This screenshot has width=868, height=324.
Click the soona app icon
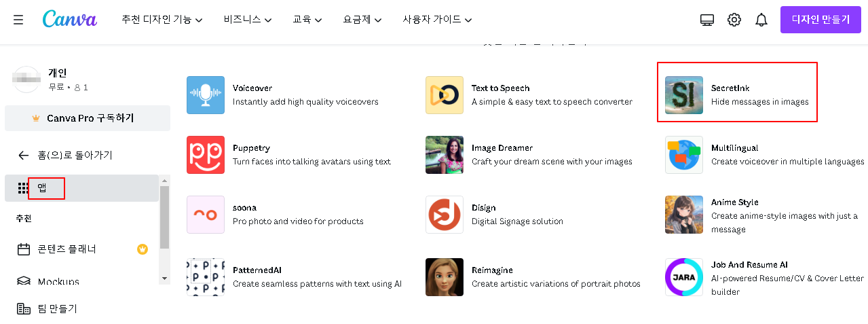tap(206, 215)
